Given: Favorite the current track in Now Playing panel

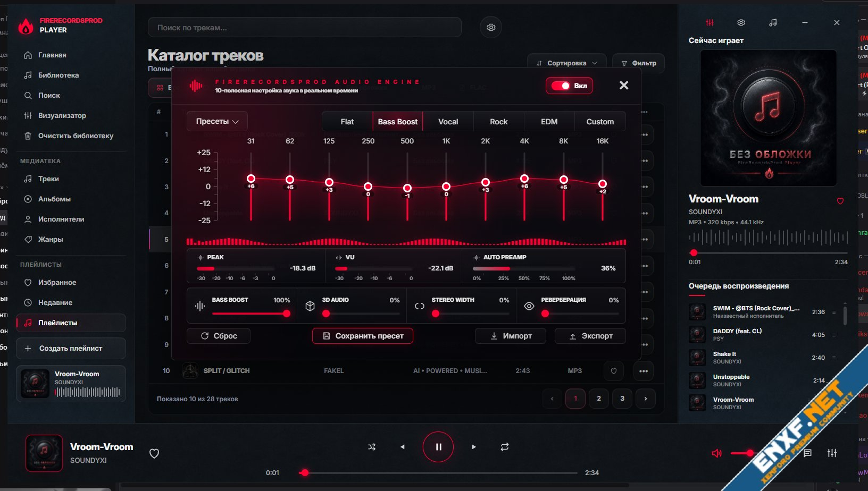Looking at the screenshot, I should (x=840, y=201).
